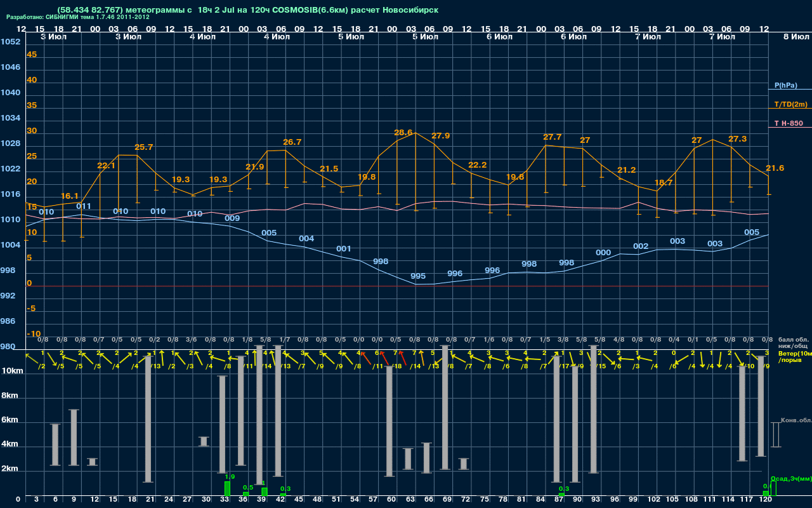The width and height of the screenshot is (812, 508).
Task: Click the 'Конв.обл.' legend label
Action: [795, 420]
